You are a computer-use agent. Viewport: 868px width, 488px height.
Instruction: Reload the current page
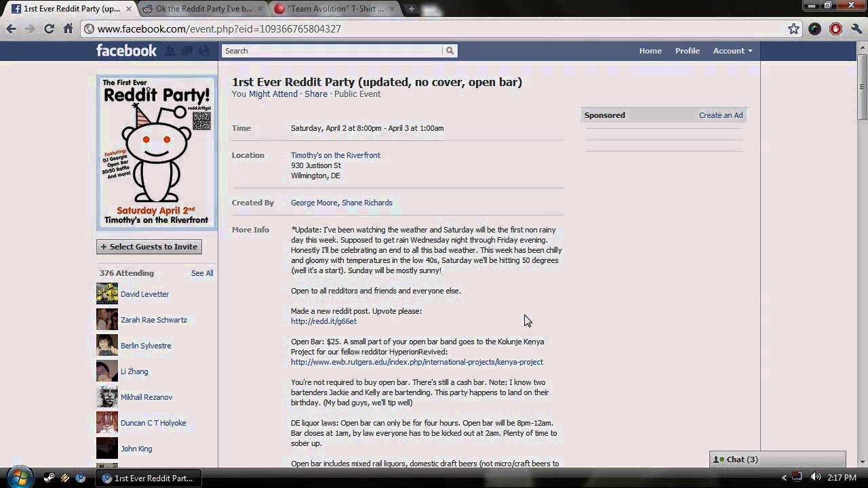49,28
